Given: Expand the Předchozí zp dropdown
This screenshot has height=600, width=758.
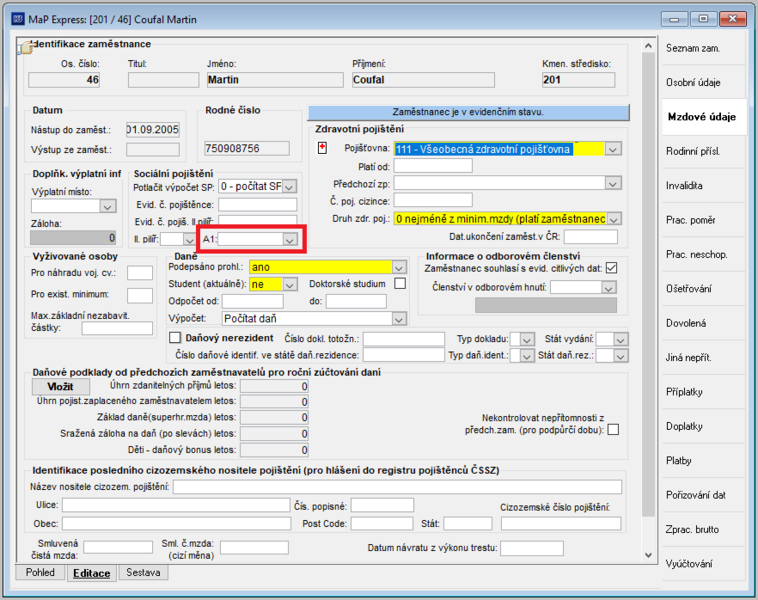Looking at the screenshot, I should pyautogui.click(x=612, y=184).
